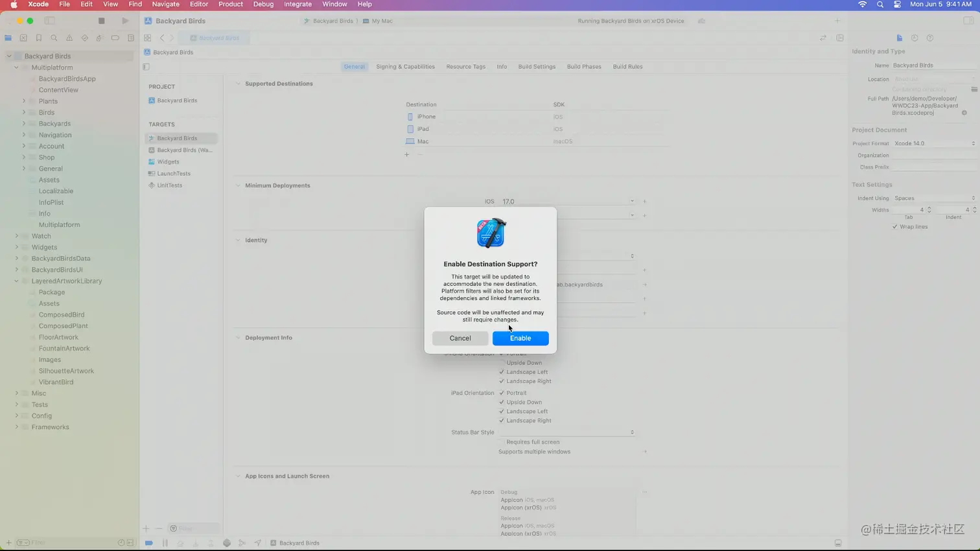Toggle the navigator sidebar with the toolbar icon

pyautogui.click(x=50, y=21)
